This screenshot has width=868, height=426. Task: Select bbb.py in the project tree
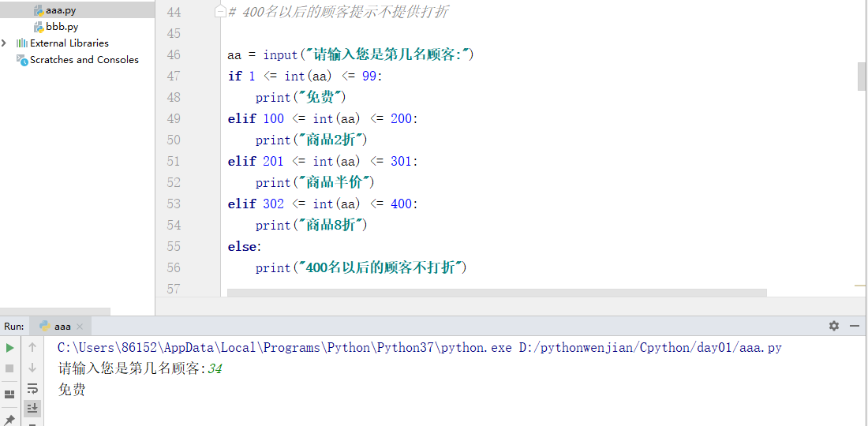[x=62, y=27]
